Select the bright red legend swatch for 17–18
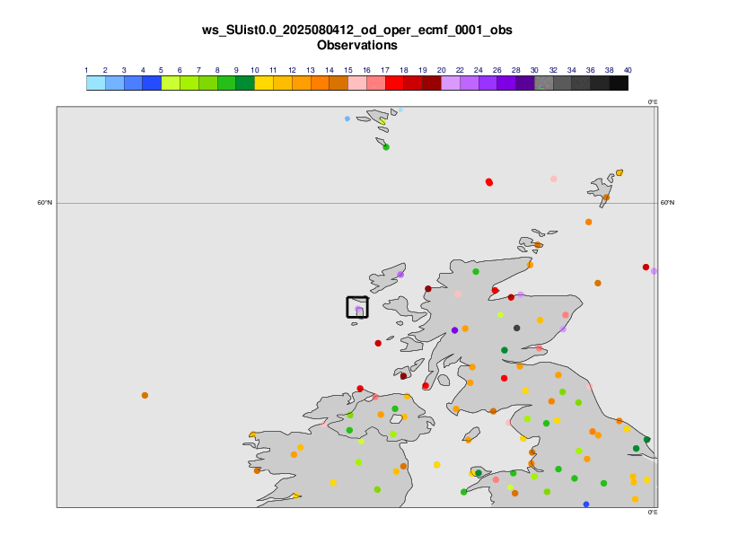Viewport: 756px width, 535px height. 395,83
